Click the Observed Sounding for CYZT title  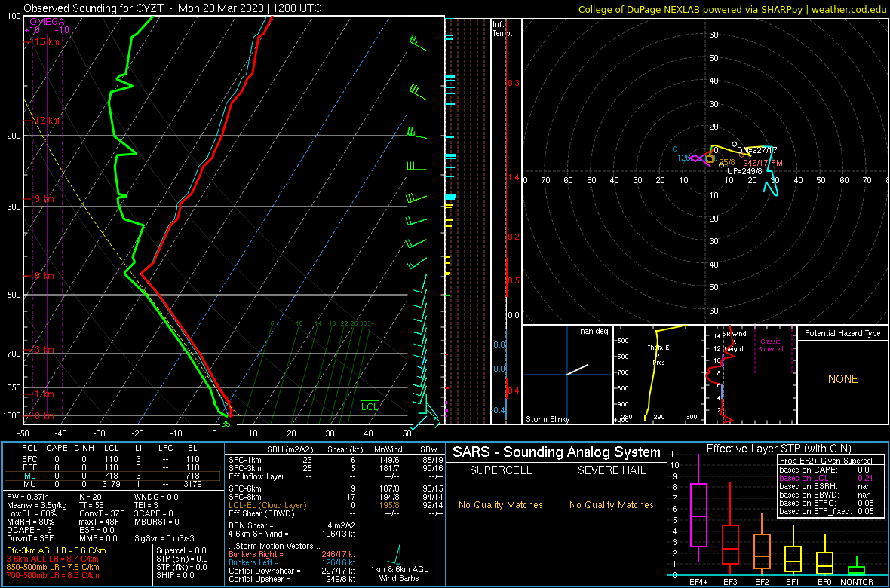pyautogui.click(x=173, y=8)
